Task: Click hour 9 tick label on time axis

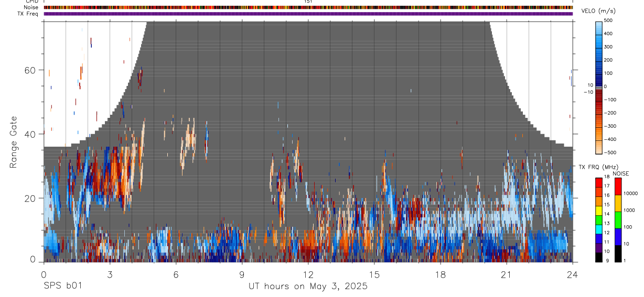Action: 242,274
